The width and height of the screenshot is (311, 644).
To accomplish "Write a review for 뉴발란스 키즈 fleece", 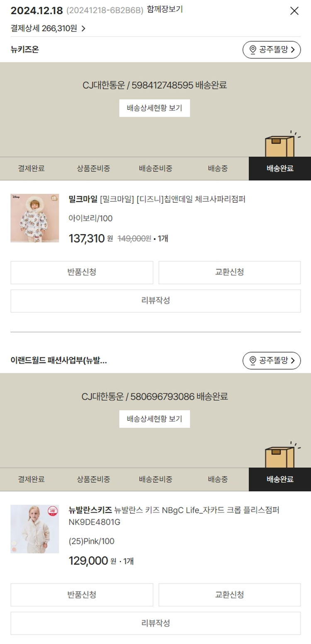I will 155,623.
